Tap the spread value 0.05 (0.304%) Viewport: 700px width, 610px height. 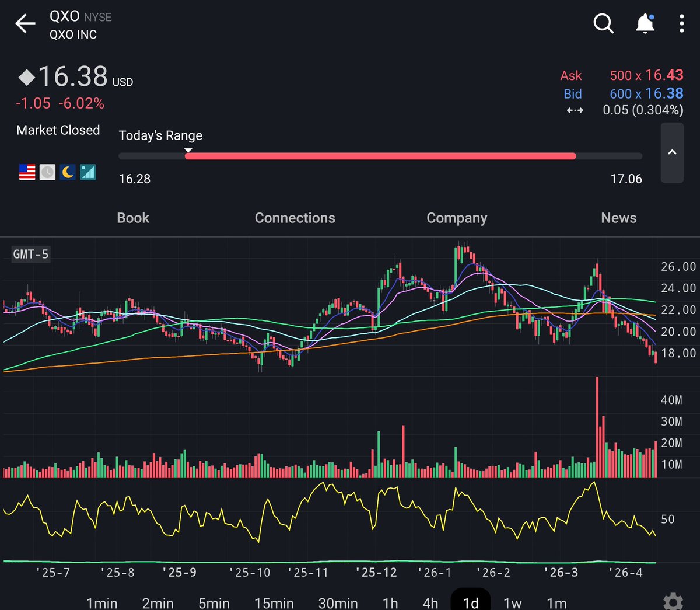(643, 110)
